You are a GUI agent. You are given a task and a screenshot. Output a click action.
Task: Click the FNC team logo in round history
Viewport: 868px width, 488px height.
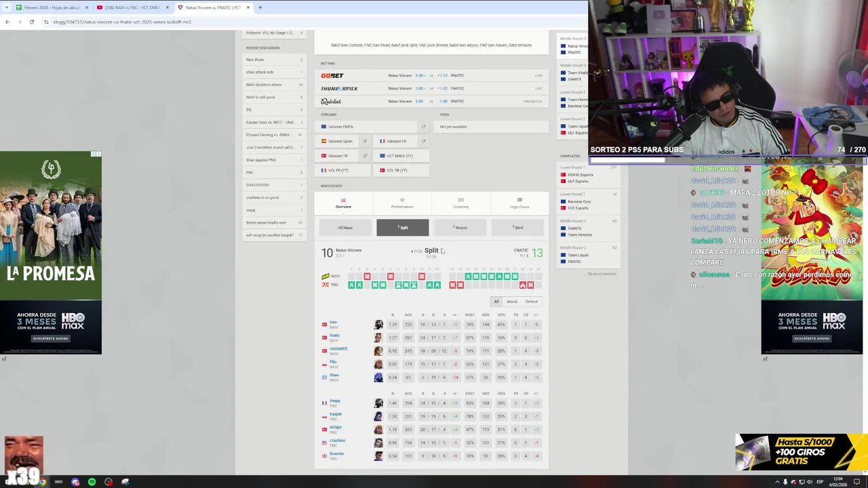(325, 285)
